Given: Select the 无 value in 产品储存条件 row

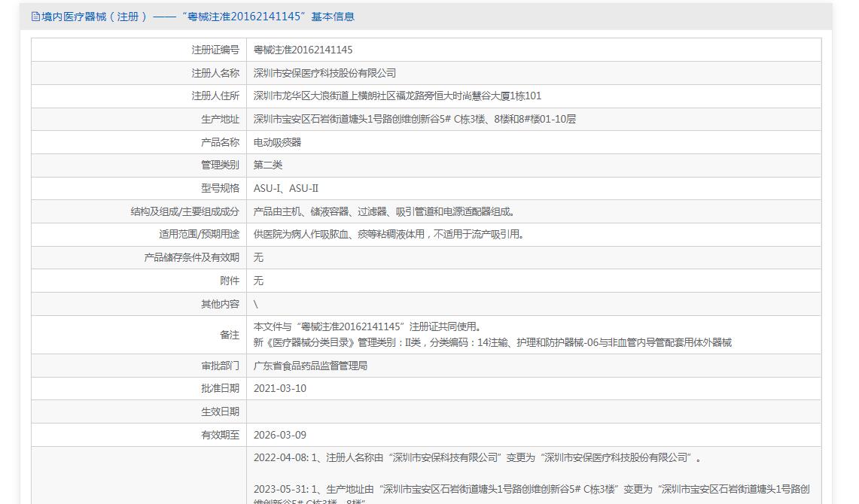Looking at the screenshot, I should 258,257.
